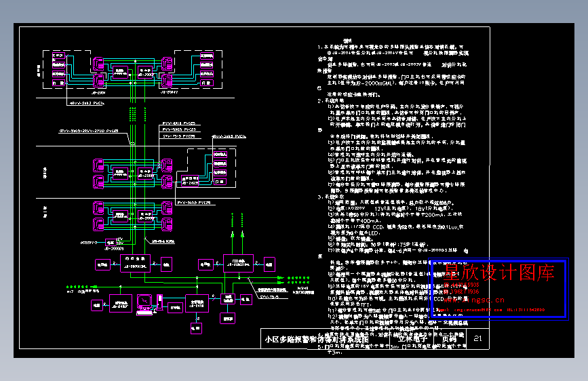This screenshot has height=381, width=588.
Task: Click page number 21 in title block
Action: 477,338
